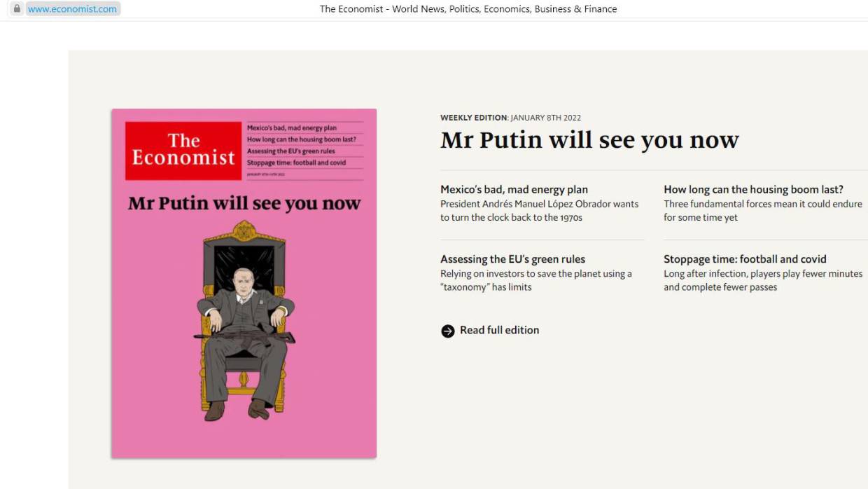
Task: Click the January 8th 2022 date text
Action: point(545,118)
